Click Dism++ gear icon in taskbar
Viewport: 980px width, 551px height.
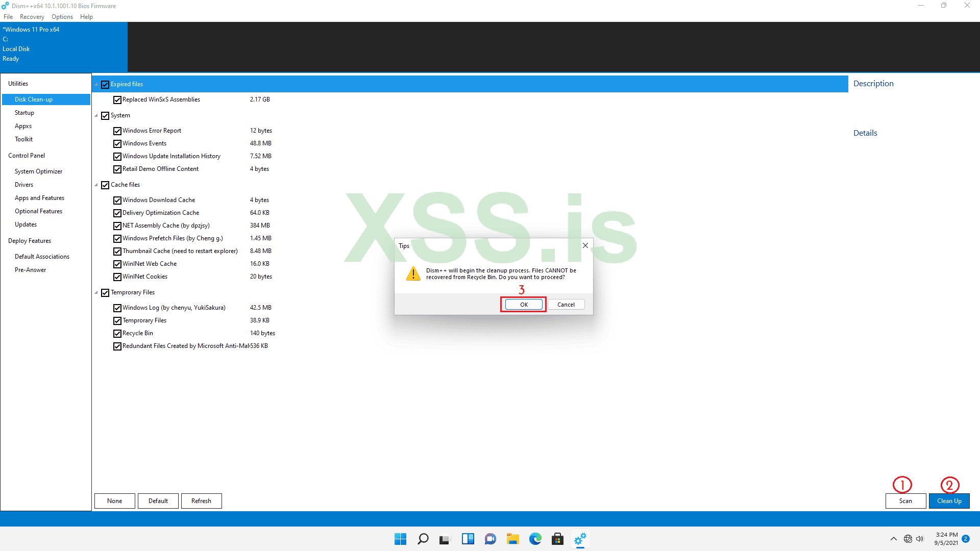coord(580,539)
